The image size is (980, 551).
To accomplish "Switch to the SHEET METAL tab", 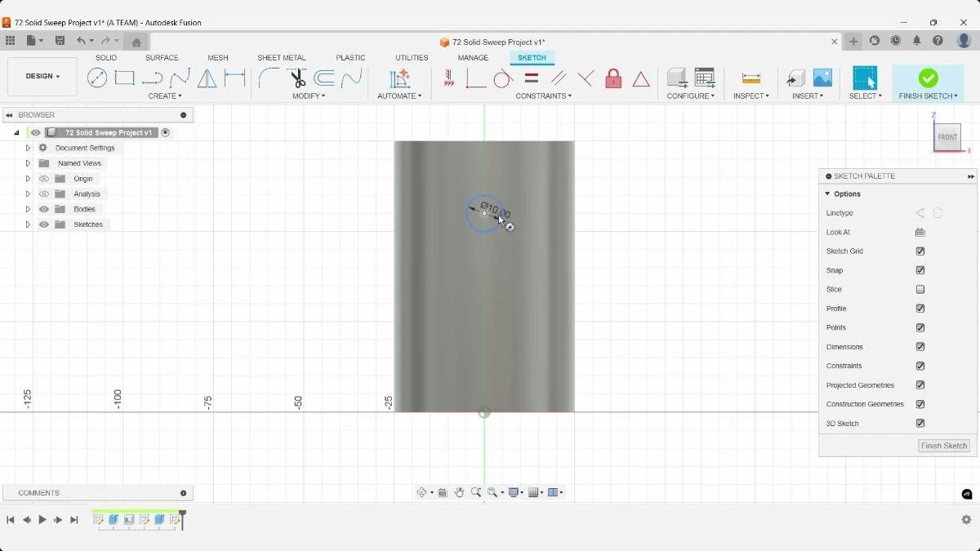I will click(x=282, y=58).
